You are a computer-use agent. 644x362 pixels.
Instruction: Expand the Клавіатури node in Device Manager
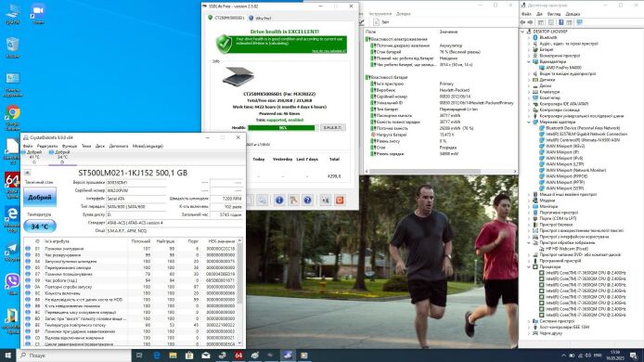529,92
